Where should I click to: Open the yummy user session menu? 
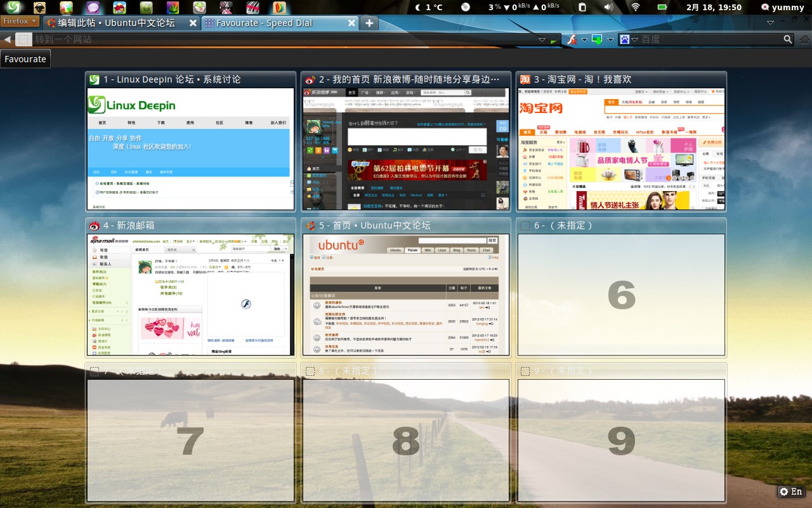(782, 8)
